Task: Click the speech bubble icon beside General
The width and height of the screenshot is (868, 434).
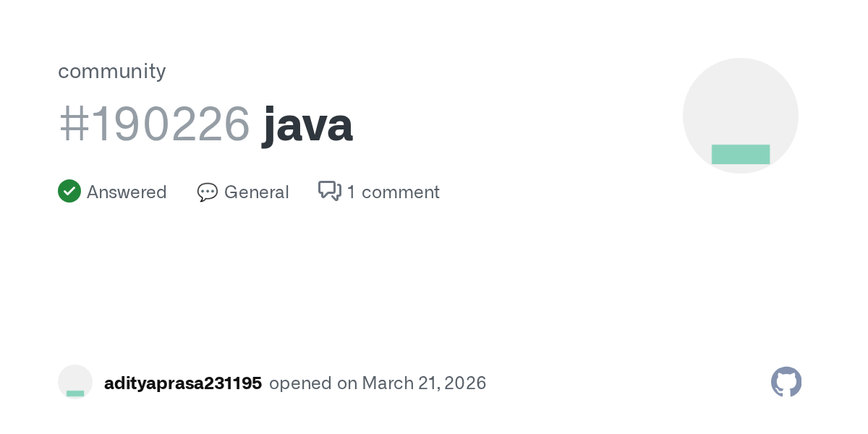Action: [x=208, y=192]
